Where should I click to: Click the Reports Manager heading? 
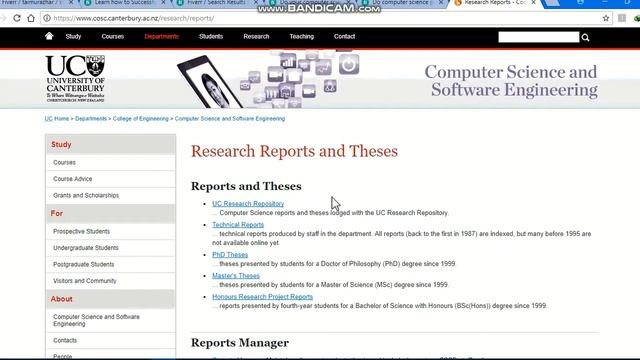[240, 343]
